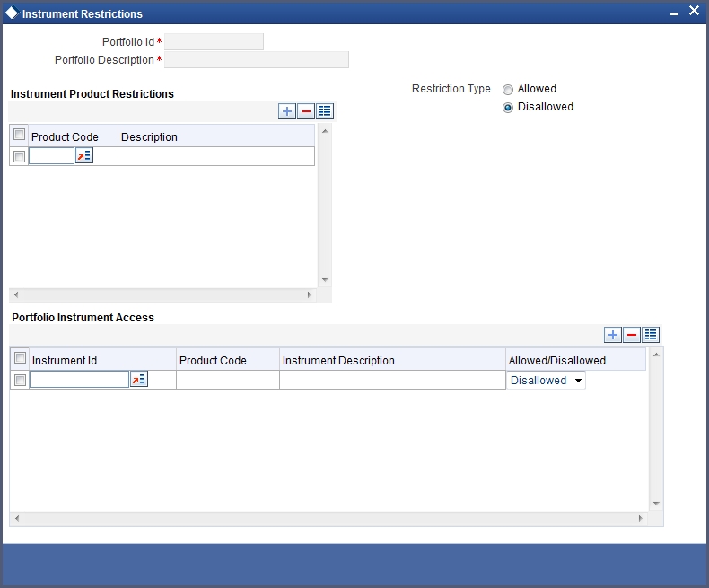Minimize the Instrument Restrictions window

click(x=674, y=14)
